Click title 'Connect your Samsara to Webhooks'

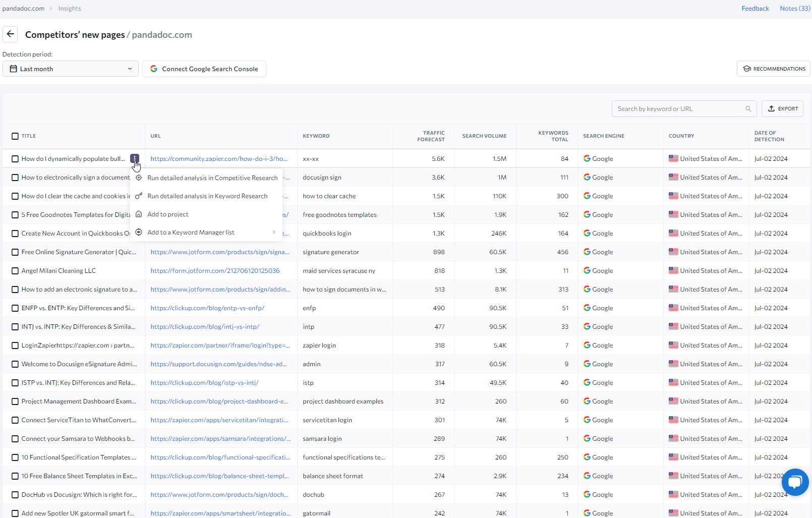click(x=78, y=438)
